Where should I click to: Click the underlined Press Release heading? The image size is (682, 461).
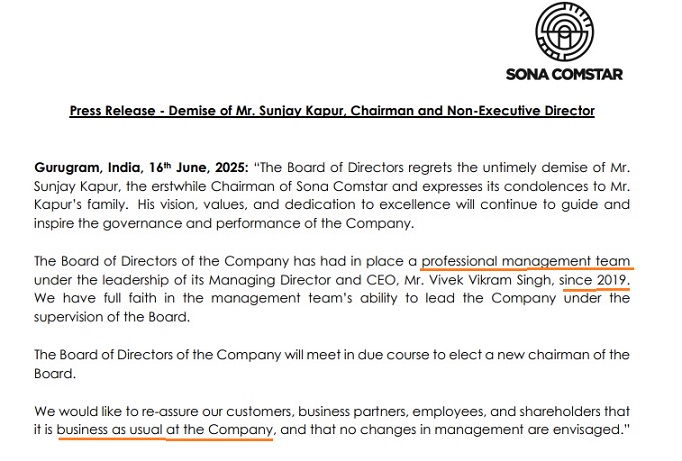click(332, 110)
